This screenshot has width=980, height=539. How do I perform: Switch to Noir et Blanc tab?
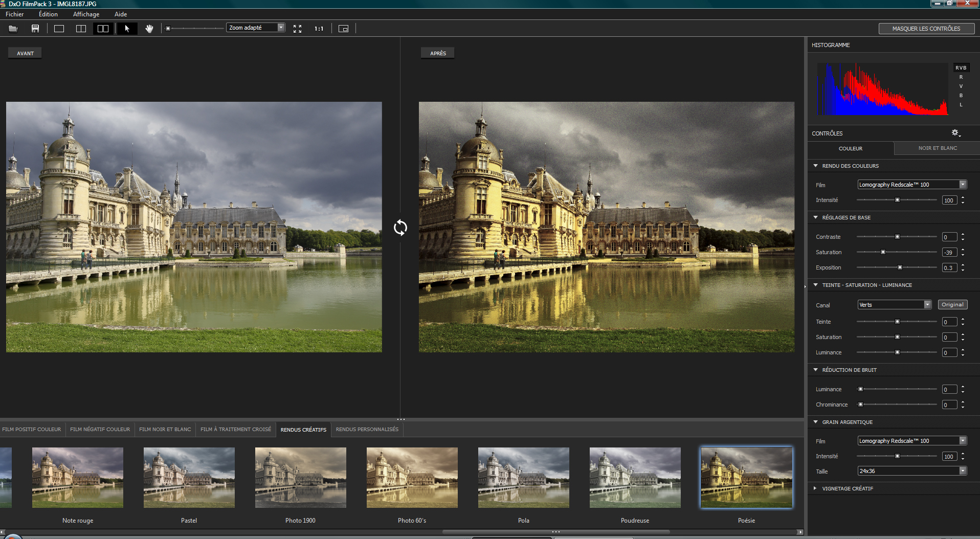938,148
